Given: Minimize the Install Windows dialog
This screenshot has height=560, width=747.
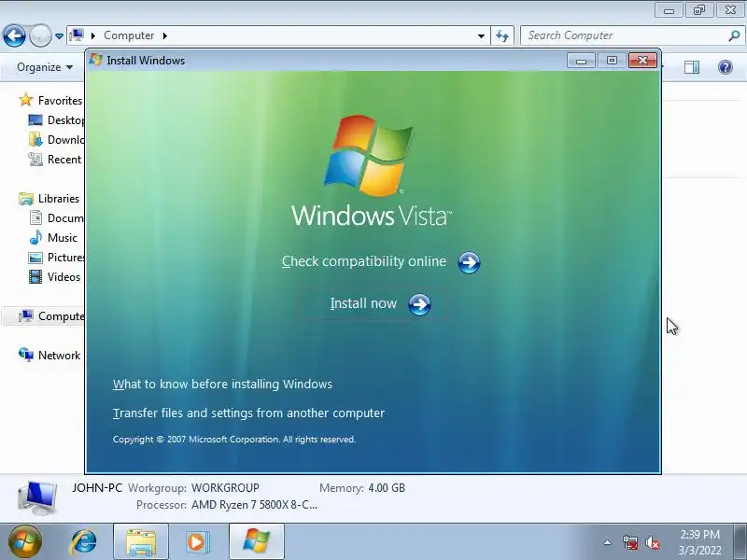Looking at the screenshot, I should pyautogui.click(x=581, y=61).
